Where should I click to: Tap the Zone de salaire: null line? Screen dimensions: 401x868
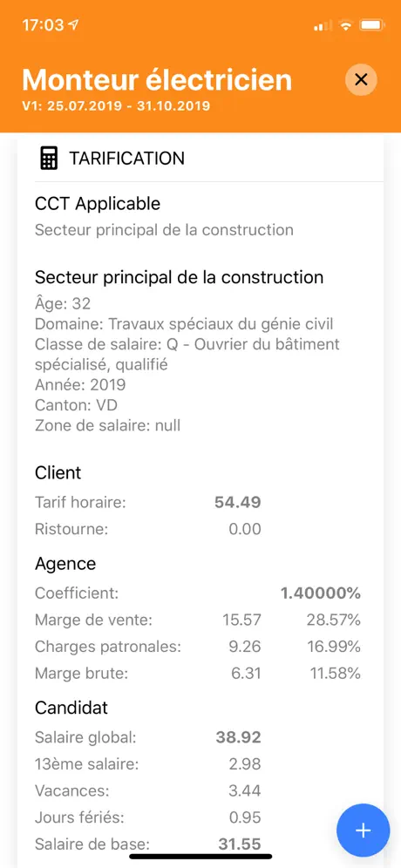[107, 425]
